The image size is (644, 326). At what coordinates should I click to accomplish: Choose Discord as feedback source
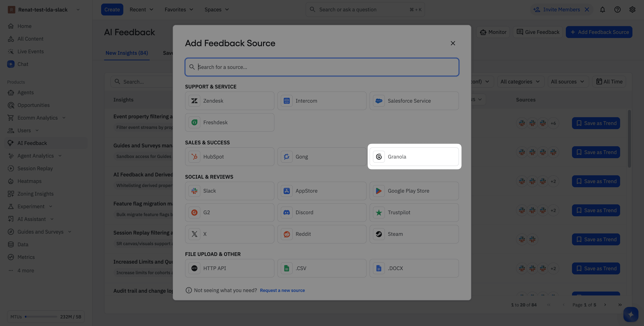[x=322, y=213]
